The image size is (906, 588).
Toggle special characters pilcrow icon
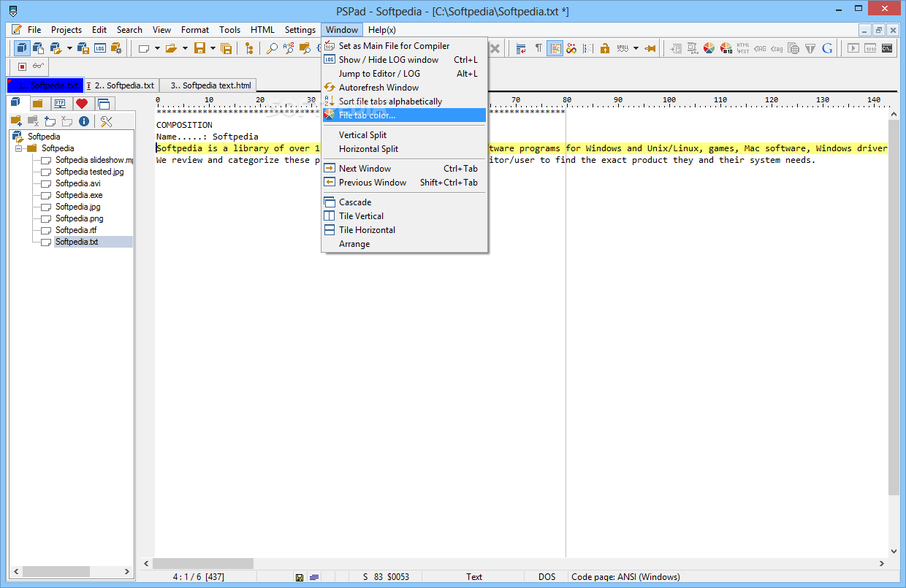pos(538,48)
